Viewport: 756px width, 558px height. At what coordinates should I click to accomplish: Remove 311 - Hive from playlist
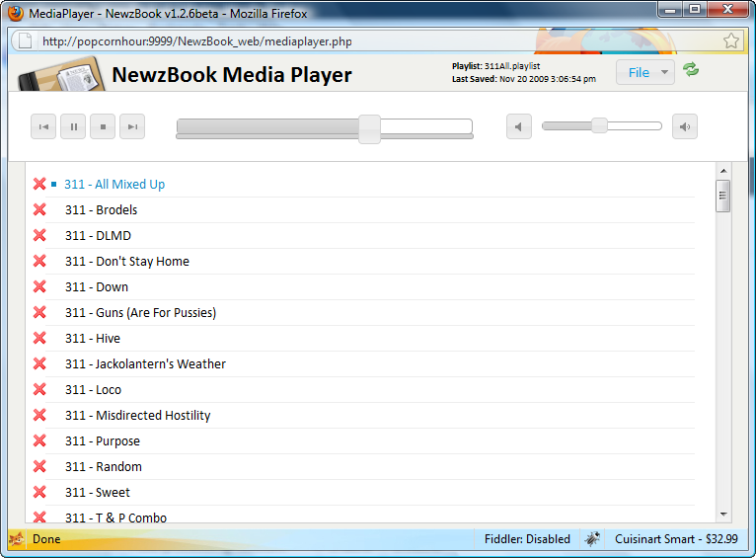(x=39, y=338)
